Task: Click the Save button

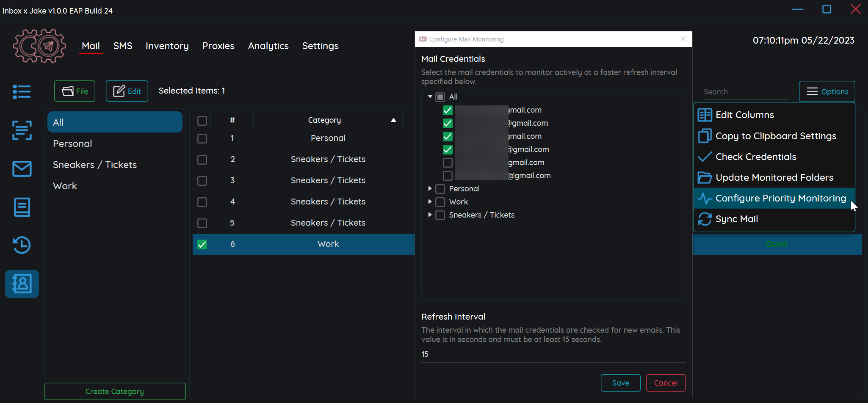Action: coord(620,383)
